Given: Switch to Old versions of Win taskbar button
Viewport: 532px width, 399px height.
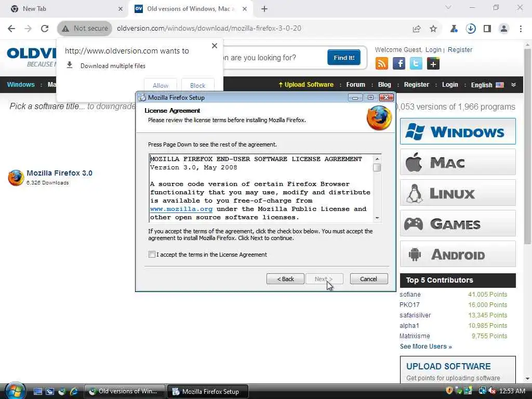Looking at the screenshot, I should pos(124,392).
